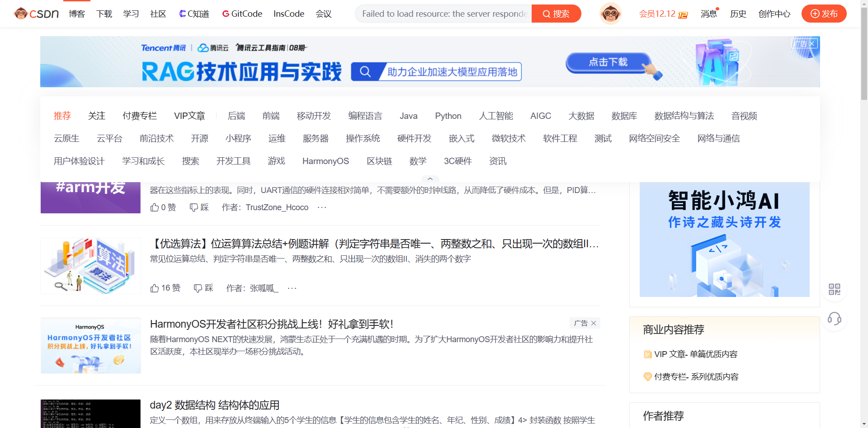Open more options for 张呱呱_ article
The height and width of the screenshot is (428, 868).
click(x=292, y=288)
